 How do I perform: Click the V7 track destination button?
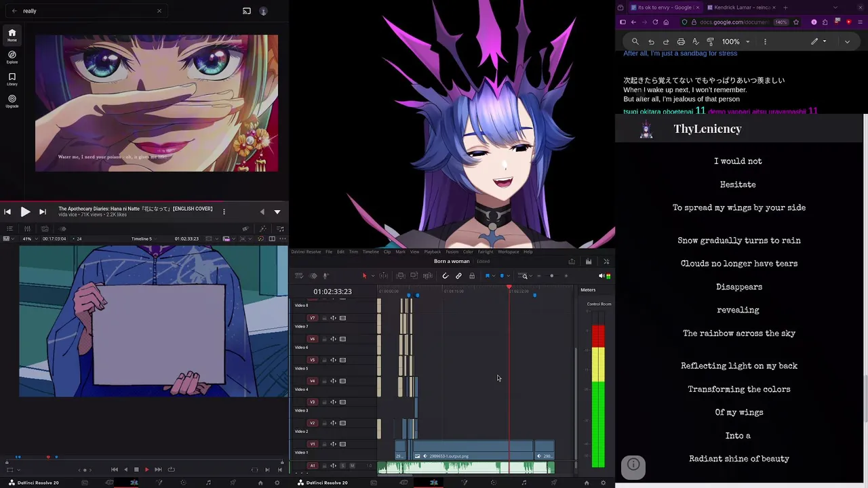click(x=313, y=318)
